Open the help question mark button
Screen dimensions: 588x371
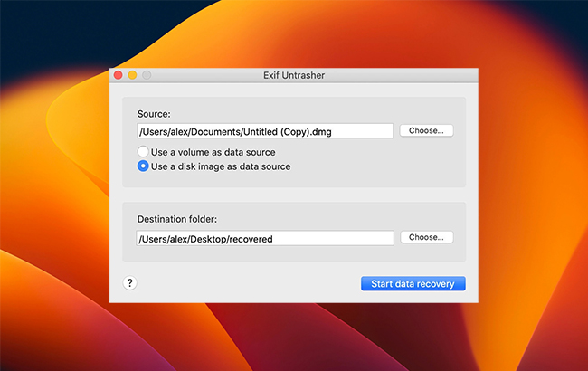[x=129, y=283]
